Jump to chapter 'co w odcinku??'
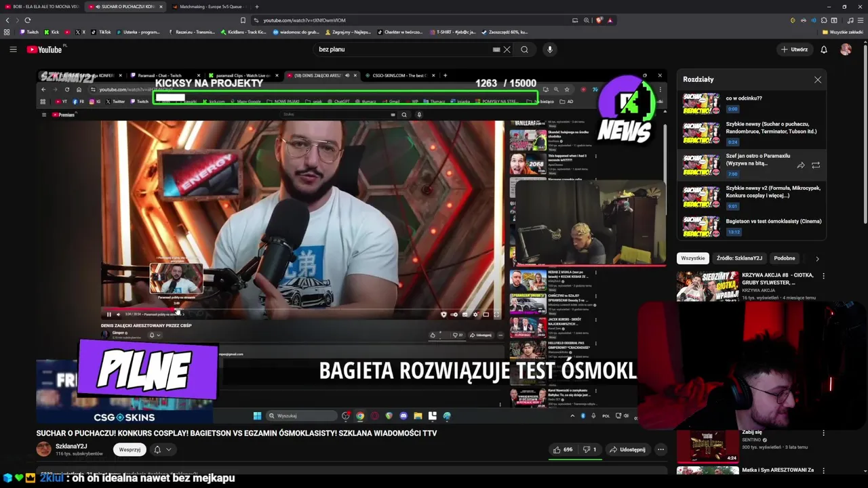Image resolution: width=868 pixels, height=488 pixels. point(744,98)
